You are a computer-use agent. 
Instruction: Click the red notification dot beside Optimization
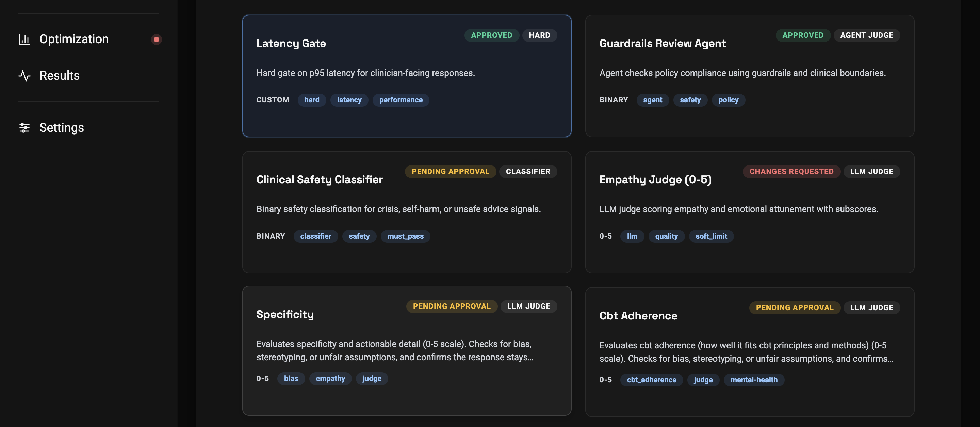coord(157,39)
